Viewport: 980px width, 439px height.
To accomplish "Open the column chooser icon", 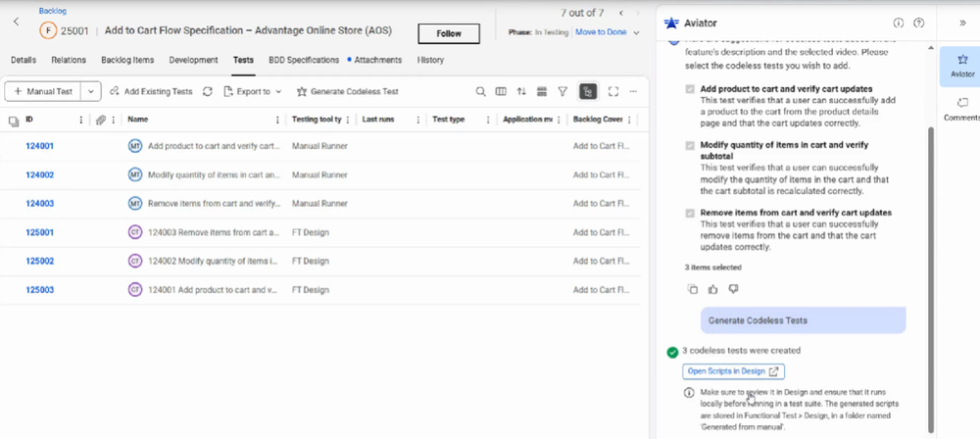I will (501, 92).
